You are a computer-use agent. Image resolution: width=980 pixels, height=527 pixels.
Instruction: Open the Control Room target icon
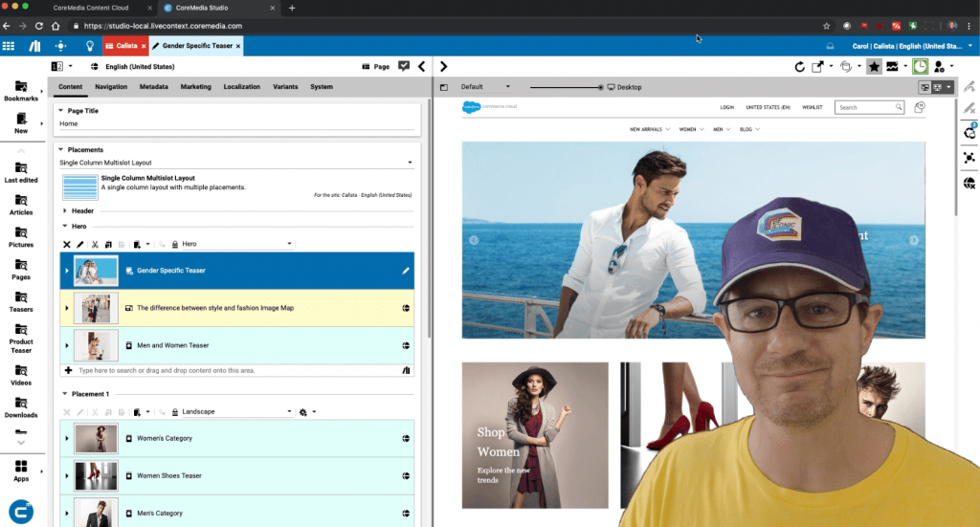pos(60,46)
